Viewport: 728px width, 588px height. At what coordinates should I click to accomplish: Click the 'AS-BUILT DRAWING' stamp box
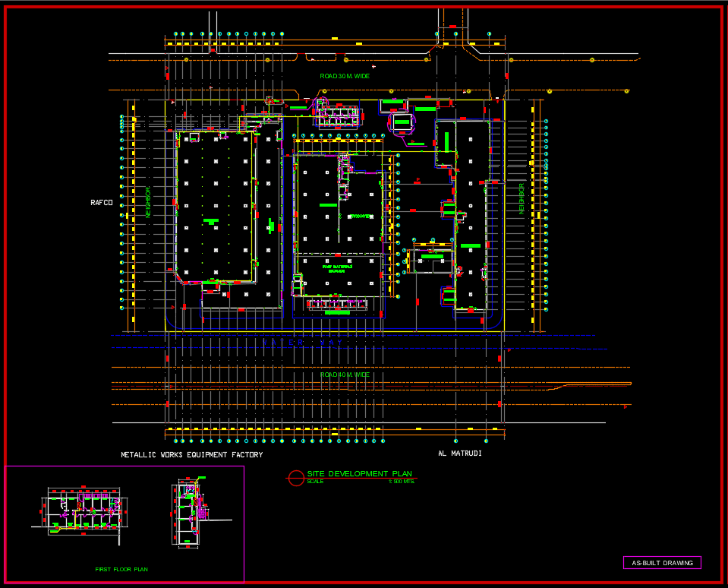(x=662, y=562)
